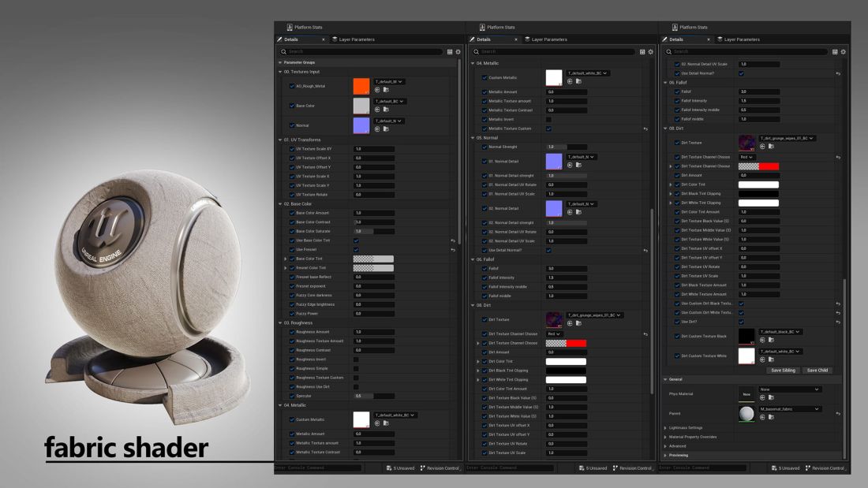Screen dimensions: 868x488
Task: Click use-selected-asset icon in the Phys Material row
Action: point(762,397)
